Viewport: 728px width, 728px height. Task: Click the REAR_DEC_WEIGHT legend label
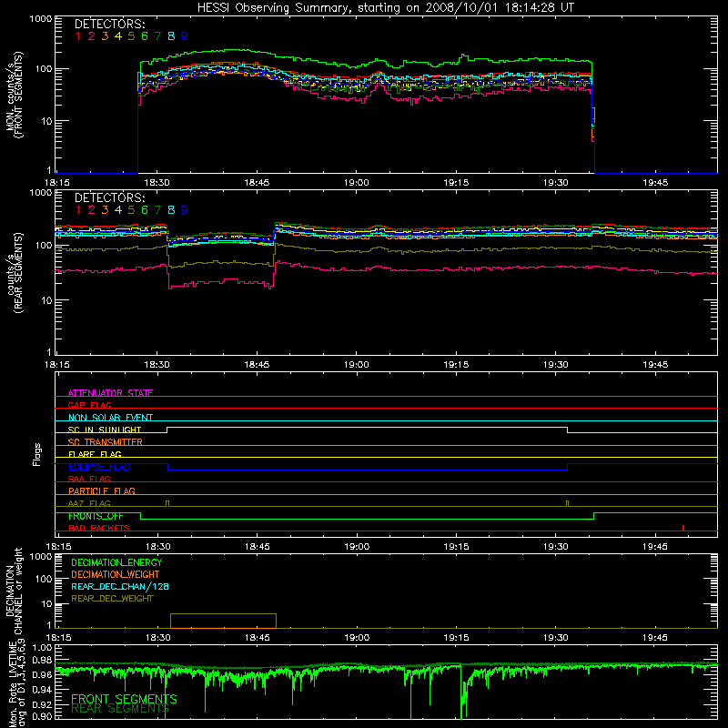coord(112,599)
